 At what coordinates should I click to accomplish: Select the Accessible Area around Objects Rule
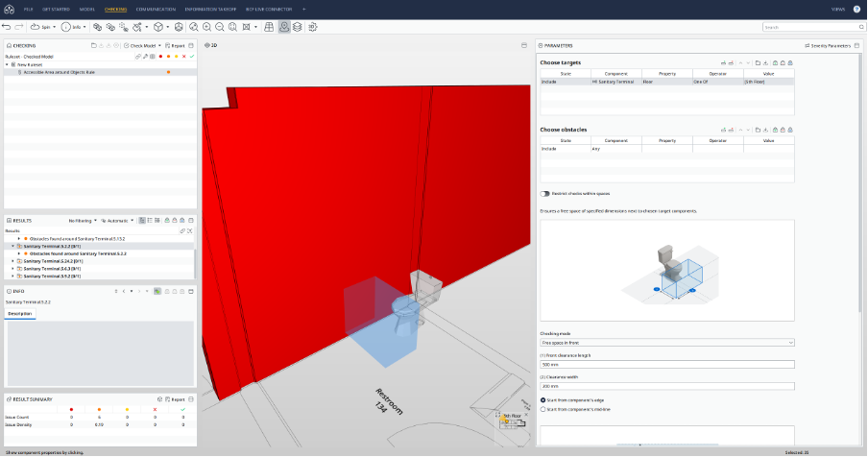tap(60, 72)
